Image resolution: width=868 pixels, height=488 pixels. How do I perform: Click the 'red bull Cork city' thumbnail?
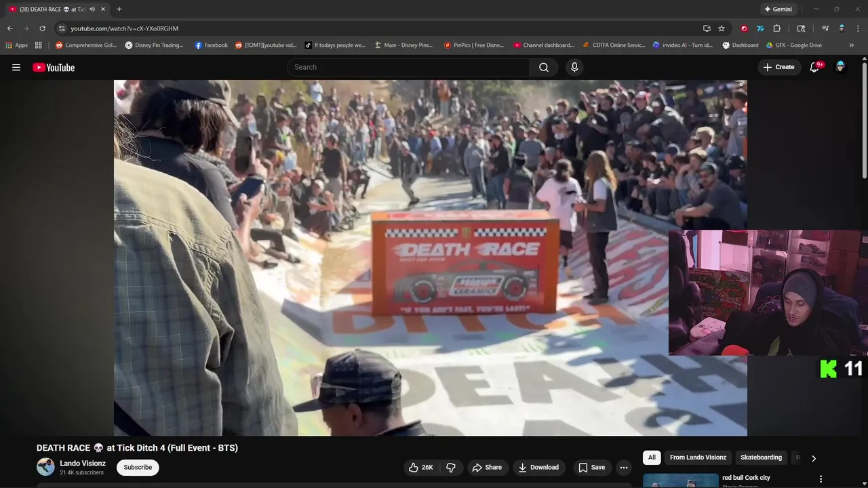tap(680, 481)
